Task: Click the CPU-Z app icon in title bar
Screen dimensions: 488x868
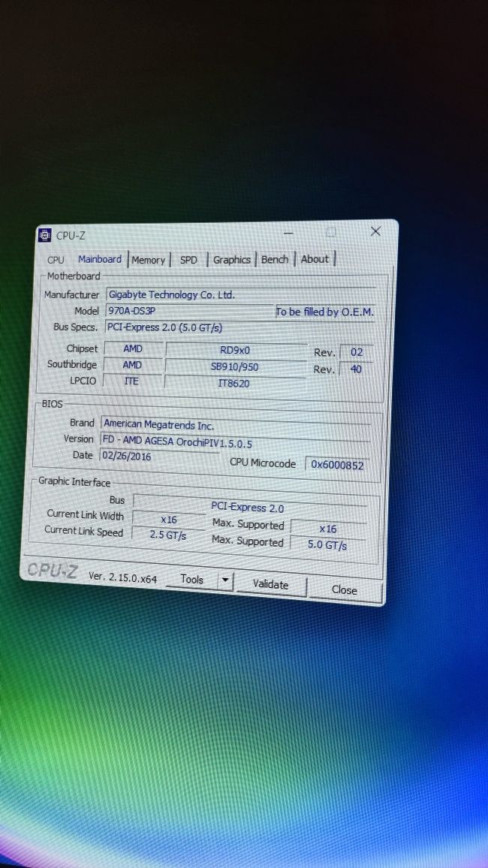Action: (x=45, y=235)
